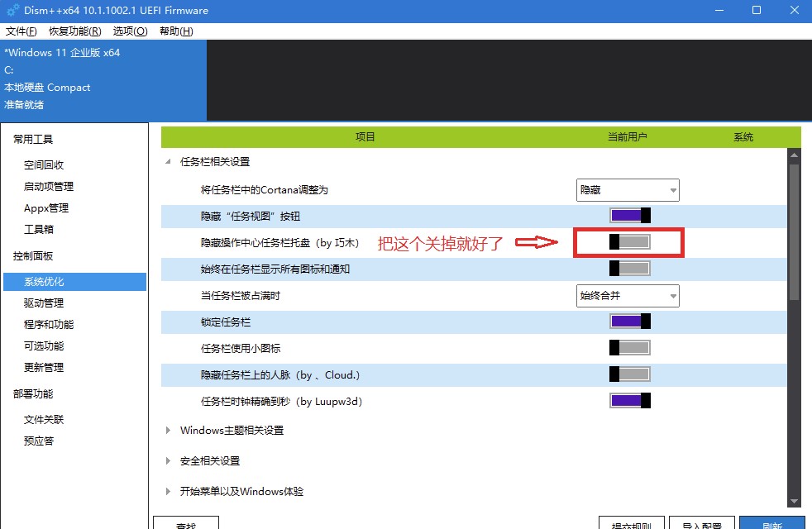Open the 帮助(H) menu

coord(176,31)
